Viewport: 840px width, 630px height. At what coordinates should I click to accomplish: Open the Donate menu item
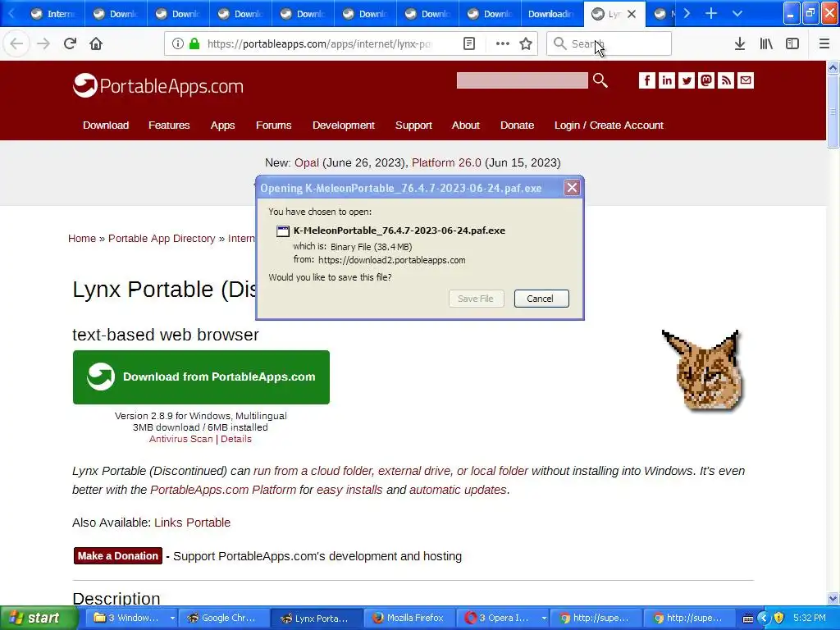click(517, 125)
